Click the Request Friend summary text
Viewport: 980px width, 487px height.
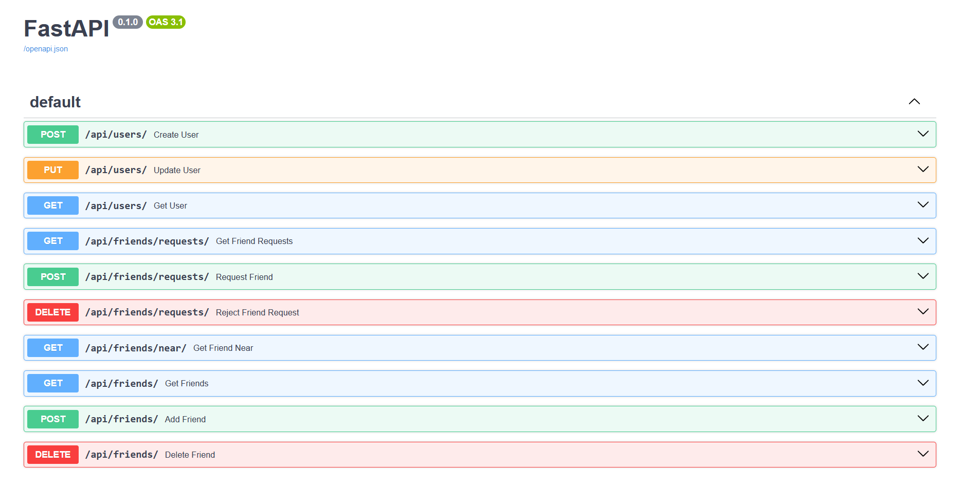pyautogui.click(x=245, y=277)
